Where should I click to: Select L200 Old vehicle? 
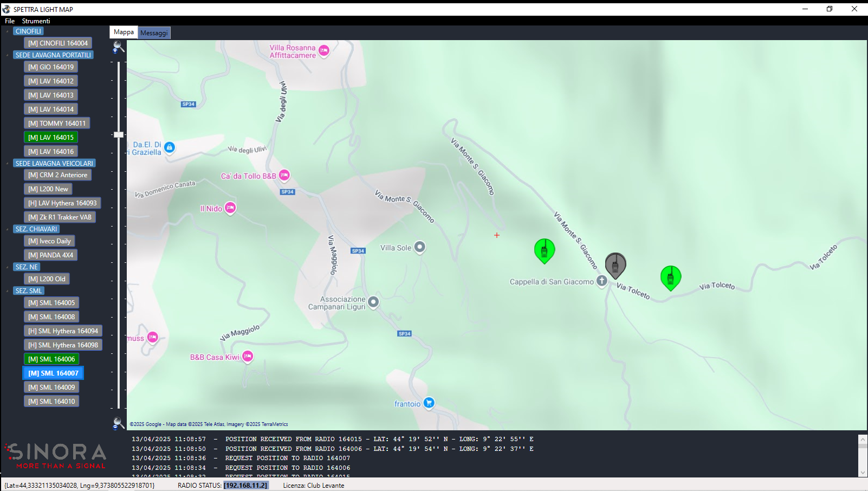[47, 279]
